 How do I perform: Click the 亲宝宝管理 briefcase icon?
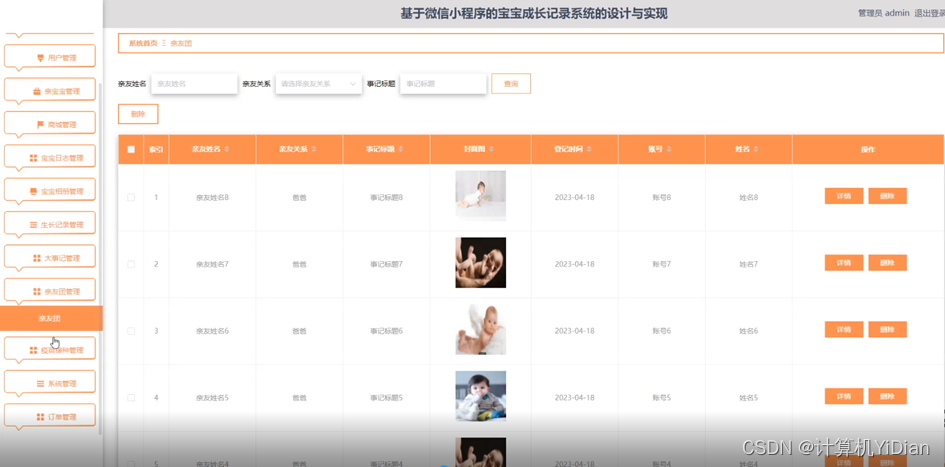coord(37,92)
